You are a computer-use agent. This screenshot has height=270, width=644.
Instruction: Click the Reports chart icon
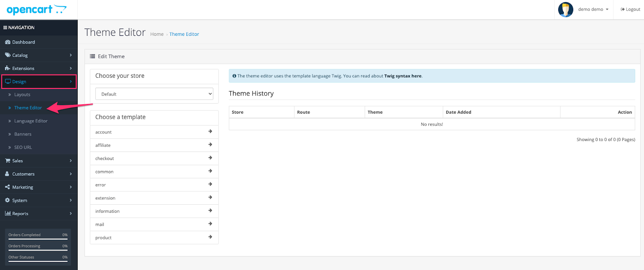pyautogui.click(x=8, y=214)
